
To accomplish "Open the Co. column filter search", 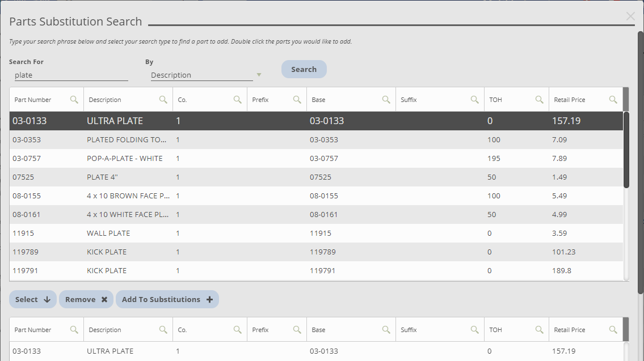I will 238,99.
